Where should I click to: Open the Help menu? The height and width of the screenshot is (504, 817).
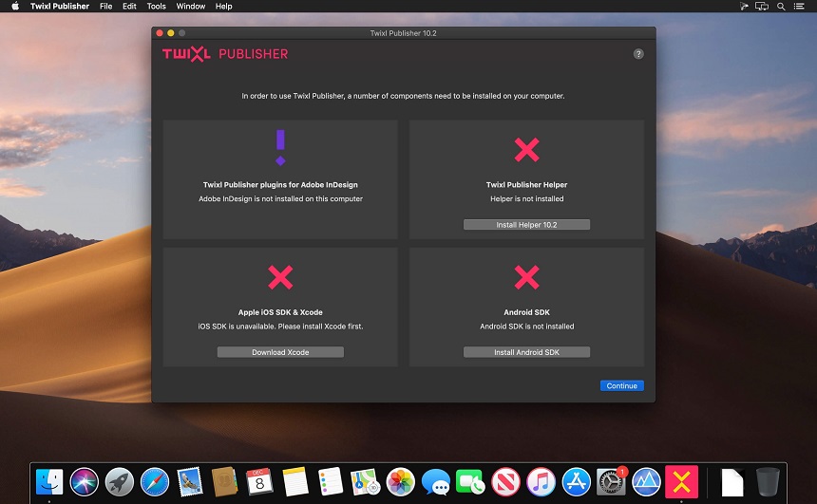click(x=223, y=7)
